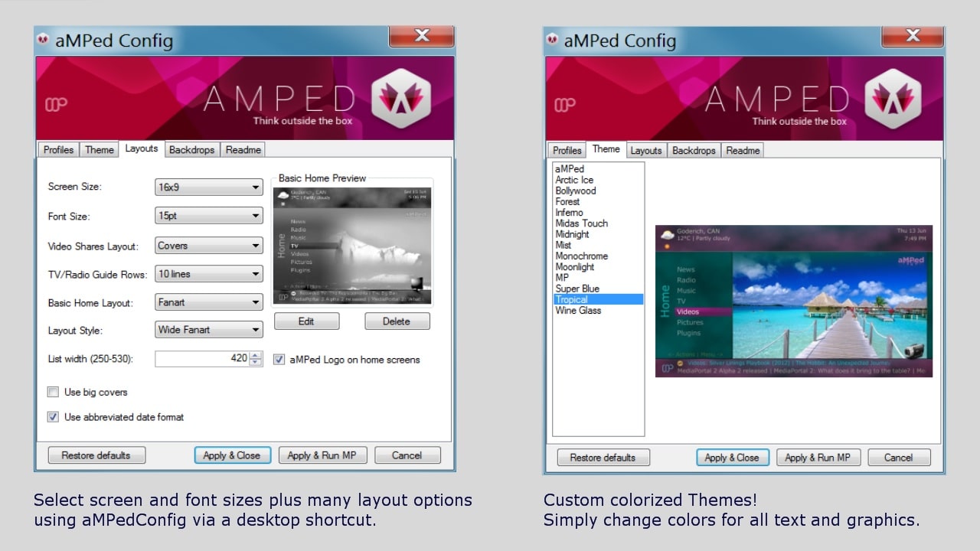Click Apply & Run MP in the Layouts window

[322, 455]
